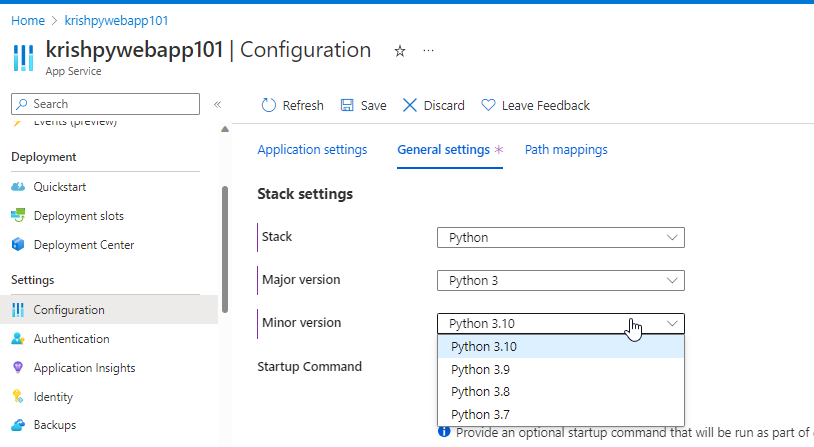Image resolution: width=814 pixels, height=447 pixels.
Task: Click the info icon near startup command hint
Action: coord(444,432)
